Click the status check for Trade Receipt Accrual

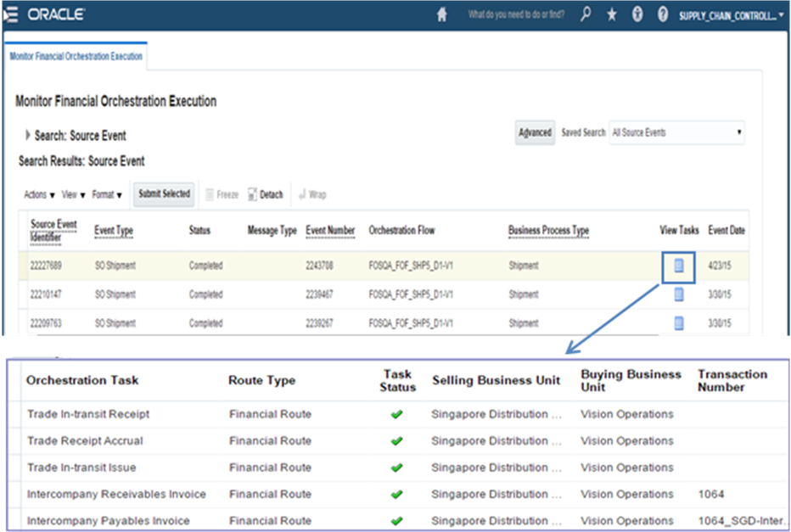click(396, 440)
